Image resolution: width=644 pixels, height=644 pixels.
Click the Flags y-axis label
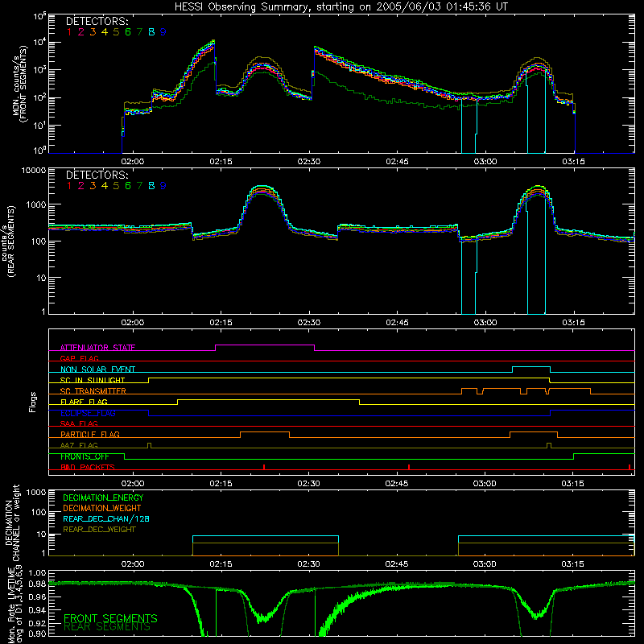click(33, 402)
